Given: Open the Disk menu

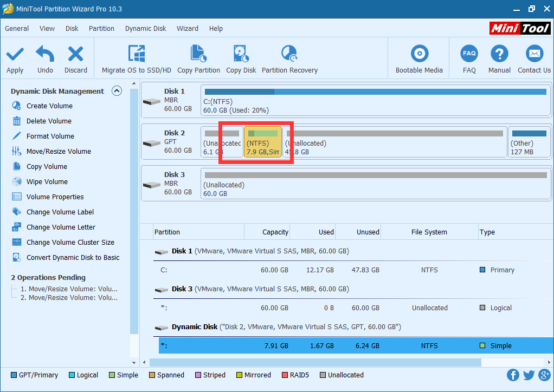Looking at the screenshot, I should coord(72,29).
